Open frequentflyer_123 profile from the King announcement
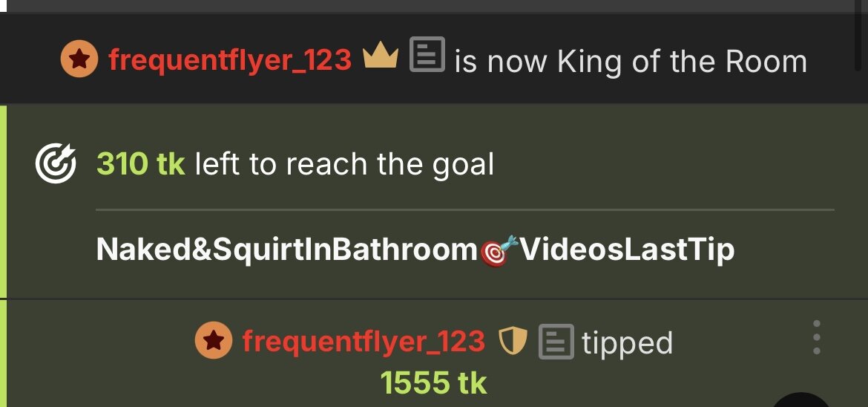Viewport: 868px width, 407px height. point(230,60)
